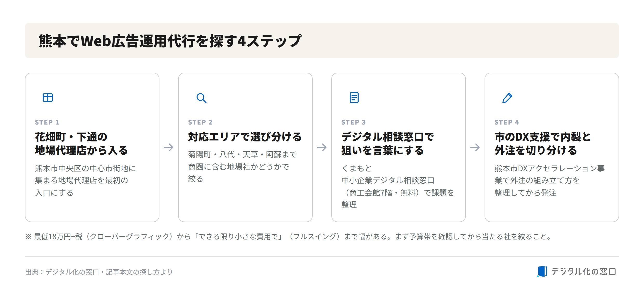Click the footnote starting with ※ 最低18万円+税
644x302 pixels.
[x=288, y=236]
